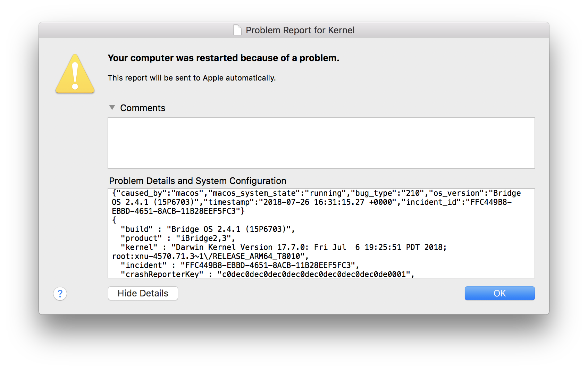
Task: Click the "build" line in problem details
Action: pos(208,229)
